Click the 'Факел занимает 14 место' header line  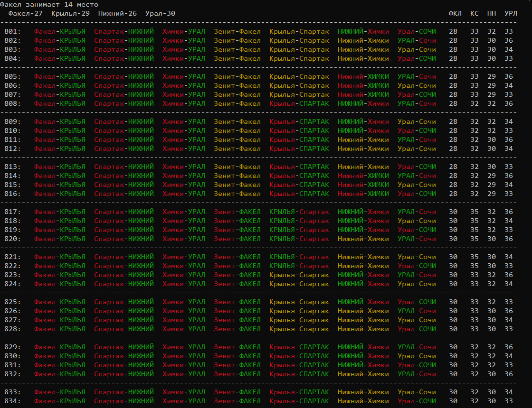pos(49,4)
